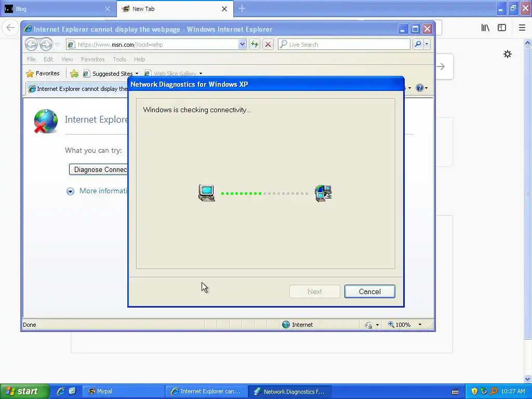This screenshot has width=532, height=399.
Task: Click the Diagnose Connection button in Internet Explorer
Action: point(98,169)
